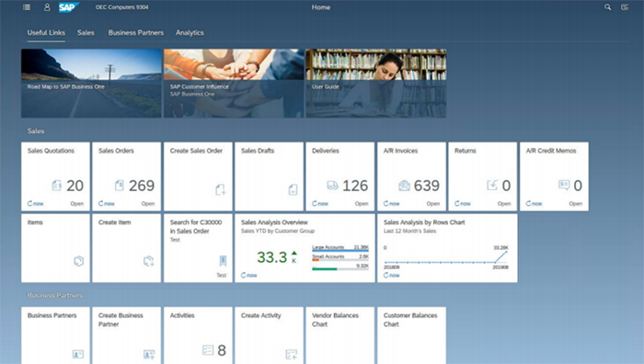Image resolution: width=644 pixels, height=364 pixels.
Task: Select the Useful Links tab
Action: point(46,33)
